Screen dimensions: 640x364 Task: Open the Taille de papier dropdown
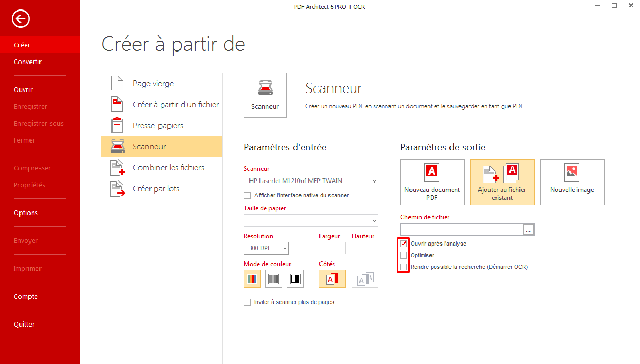coord(311,220)
